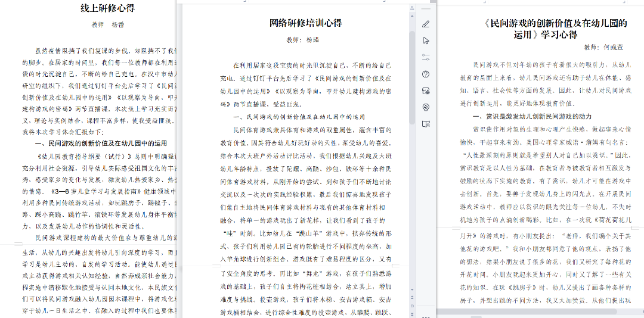Click title '网络研修培训心得' in middle document

click(306, 23)
